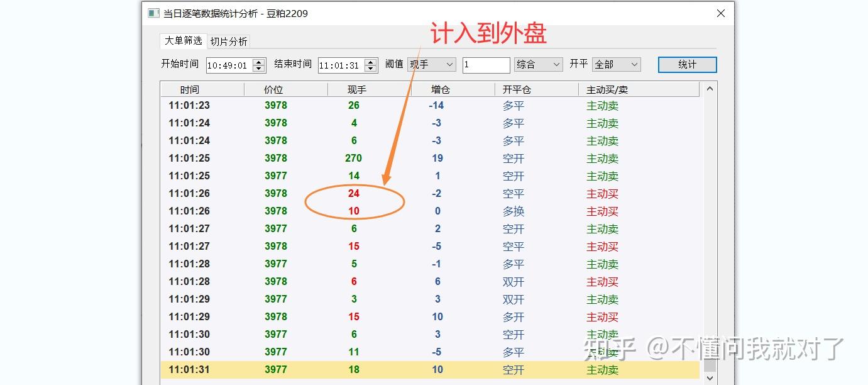Screen dimensions: 868x385
Task: Select the highlighted 11:01:31 row time
Action: pyautogui.click(x=189, y=369)
